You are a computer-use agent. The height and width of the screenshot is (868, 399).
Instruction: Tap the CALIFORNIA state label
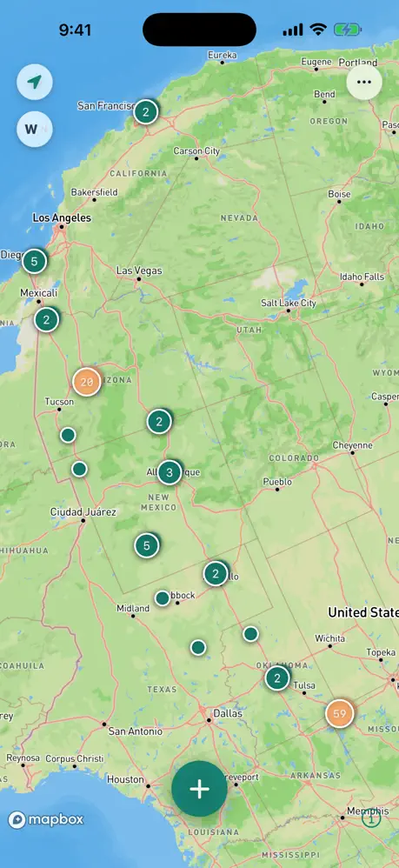pos(138,173)
